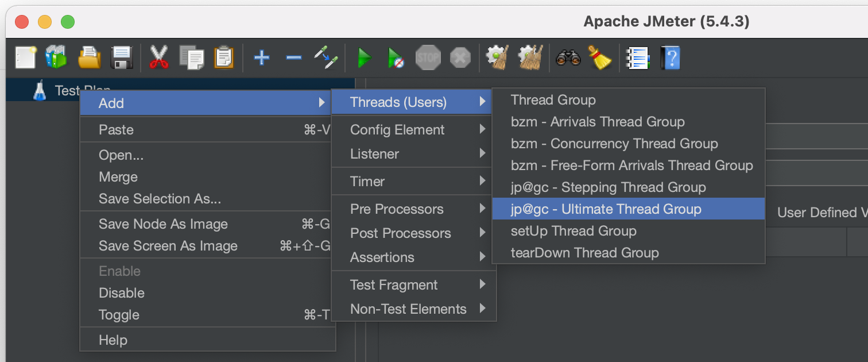Choose Paste from context menu
The height and width of the screenshot is (362, 868).
(x=207, y=130)
